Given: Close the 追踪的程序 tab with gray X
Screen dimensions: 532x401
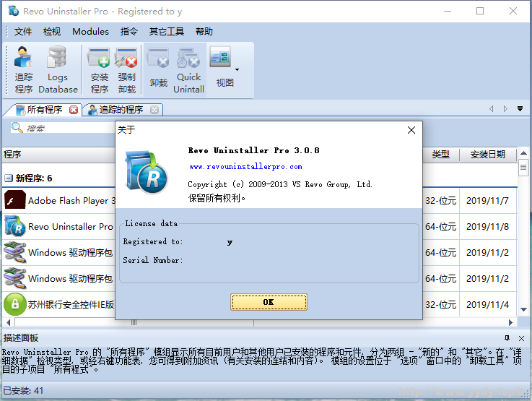Looking at the screenshot, I should click(154, 110).
